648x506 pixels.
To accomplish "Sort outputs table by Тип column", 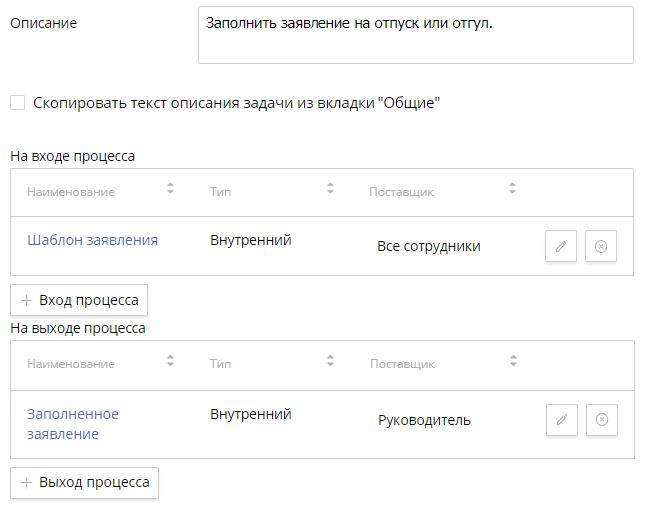I will pos(330,362).
